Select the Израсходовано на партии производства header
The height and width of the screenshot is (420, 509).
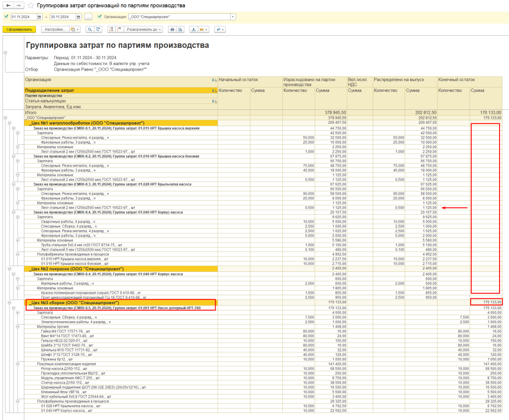click(x=315, y=82)
